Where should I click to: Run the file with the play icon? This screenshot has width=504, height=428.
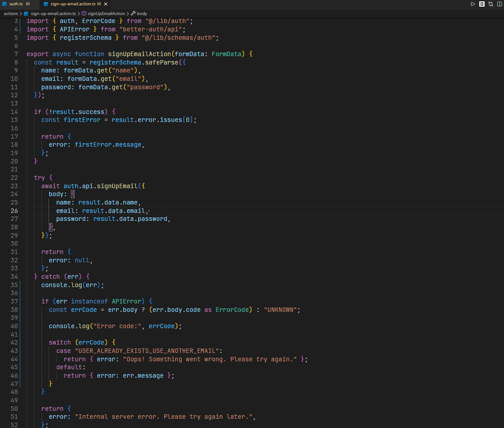[473, 4]
